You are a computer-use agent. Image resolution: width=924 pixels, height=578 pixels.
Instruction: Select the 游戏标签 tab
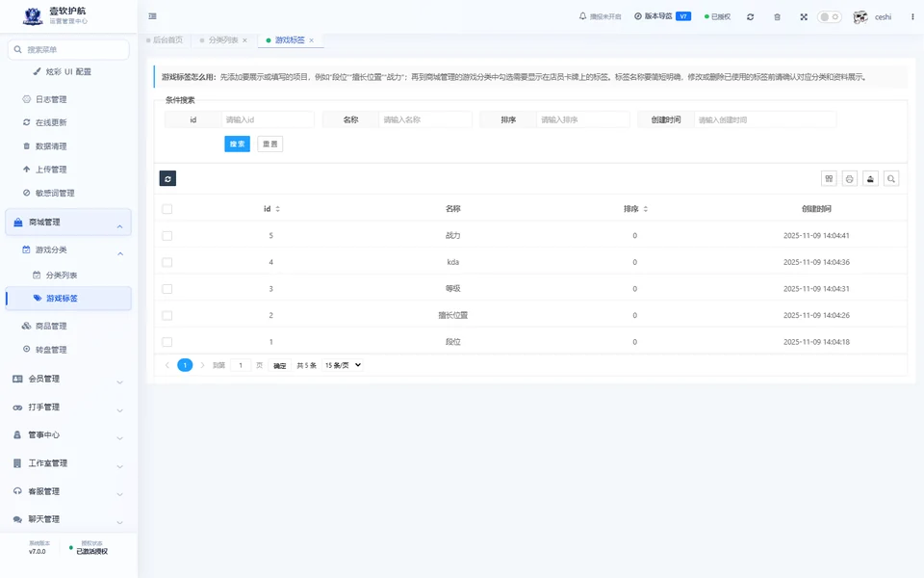click(x=290, y=40)
